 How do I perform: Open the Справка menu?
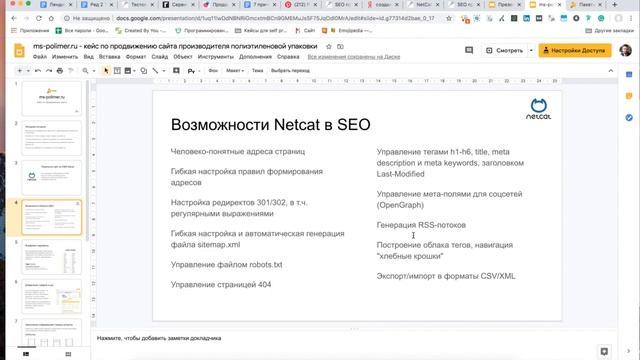coord(288,57)
